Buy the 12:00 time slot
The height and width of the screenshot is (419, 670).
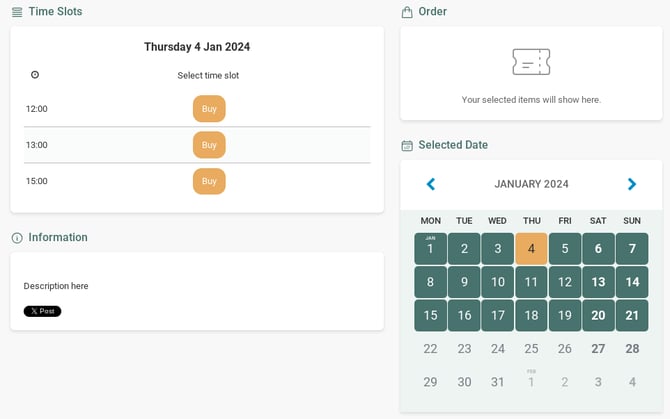coord(209,109)
